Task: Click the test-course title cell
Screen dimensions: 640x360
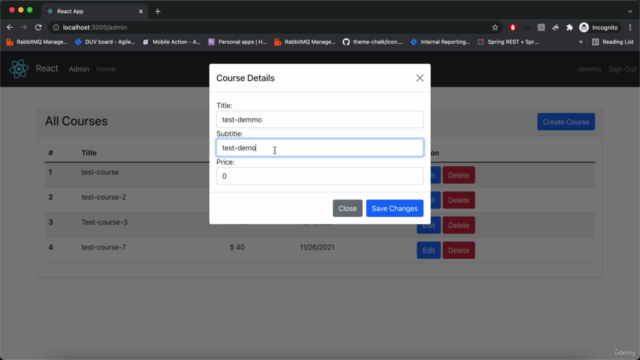Action: 100,172
